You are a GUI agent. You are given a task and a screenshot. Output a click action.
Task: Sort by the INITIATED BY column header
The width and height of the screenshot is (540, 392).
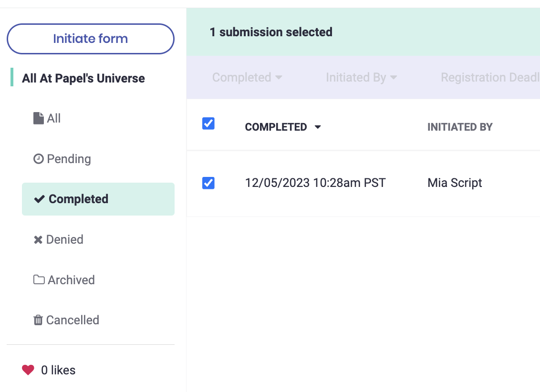coord(460,127)
